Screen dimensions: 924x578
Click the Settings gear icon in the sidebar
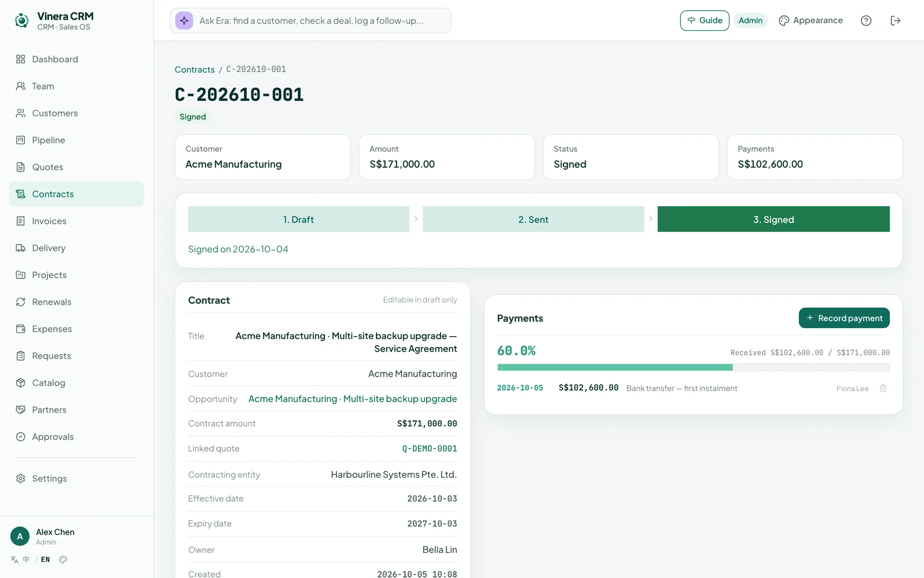[x=20, y=478]
